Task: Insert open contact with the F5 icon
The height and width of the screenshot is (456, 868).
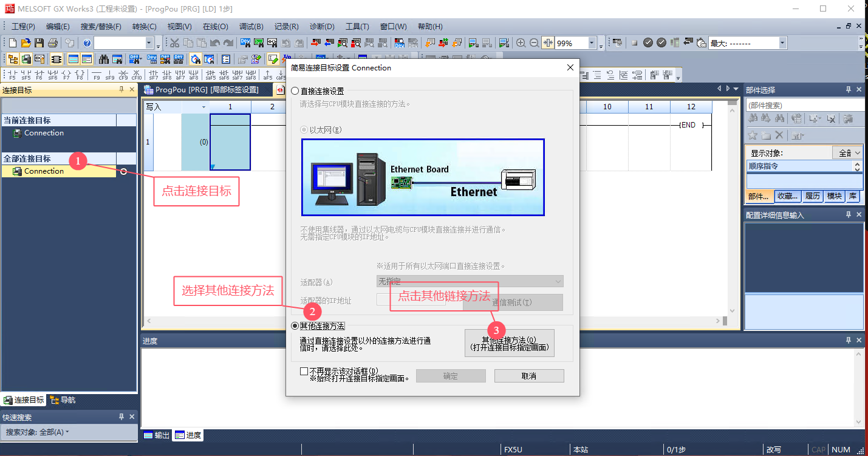Action: pyautogui.click(x=12, y=75)
